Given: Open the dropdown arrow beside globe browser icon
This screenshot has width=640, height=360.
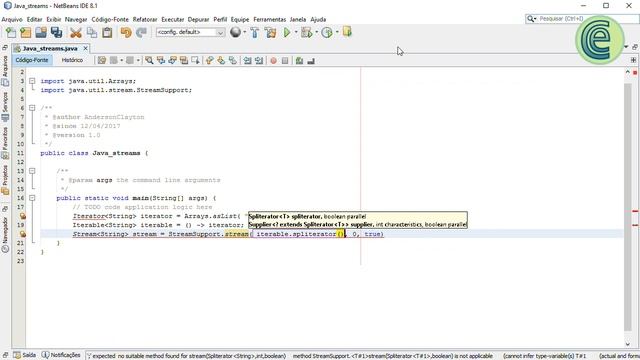Looking at the screenshot, I should tap(244, 32).
